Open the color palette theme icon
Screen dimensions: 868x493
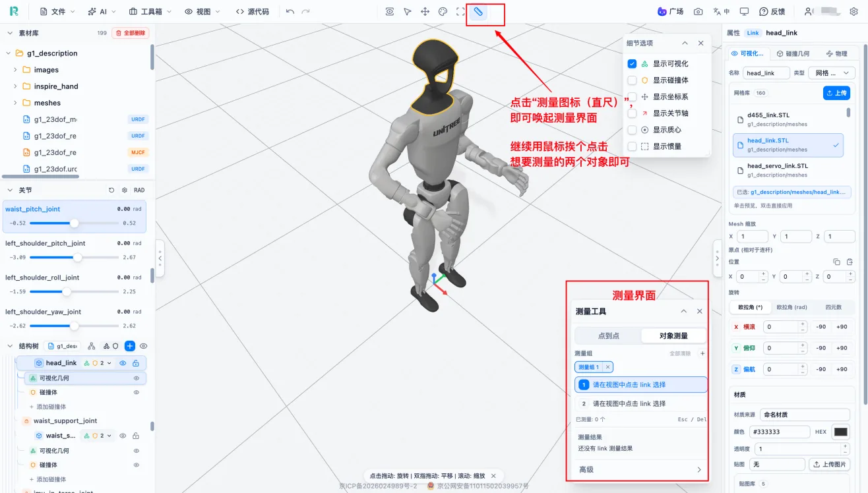pos(443,12)
